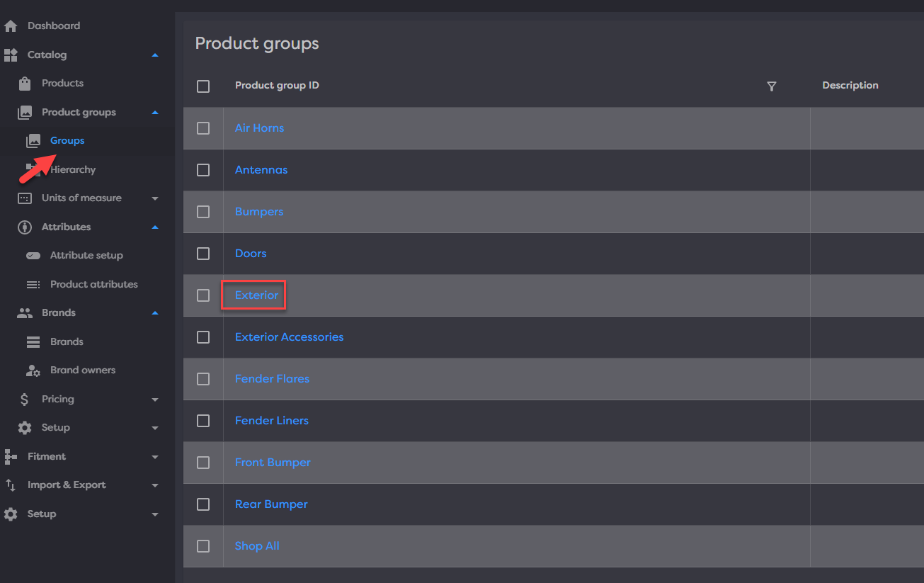The image size is (924, 583).
Task: Collapse the Catalog section arrow
Action: click(155, 55)
